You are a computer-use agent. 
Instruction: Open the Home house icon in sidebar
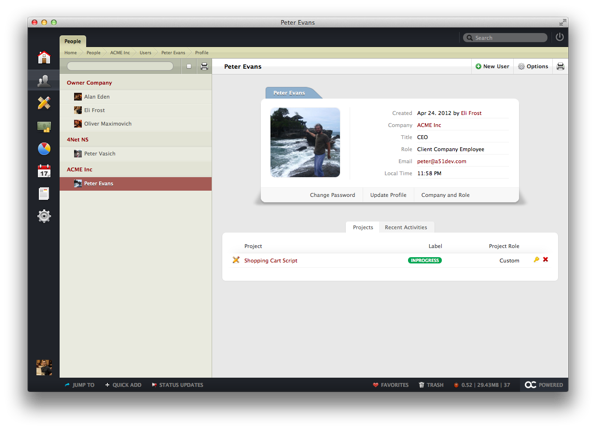click(44, 57)
